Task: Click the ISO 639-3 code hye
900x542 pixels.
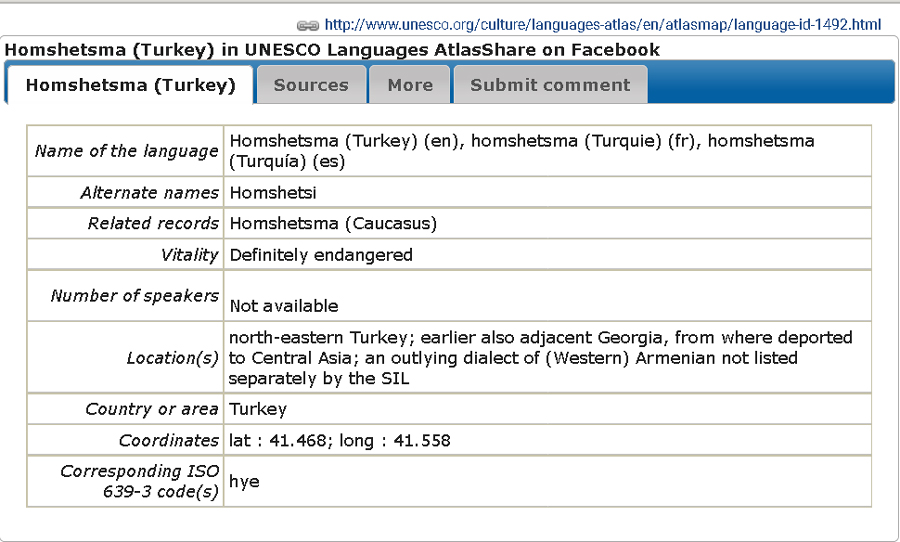Action: click(244, 481)
